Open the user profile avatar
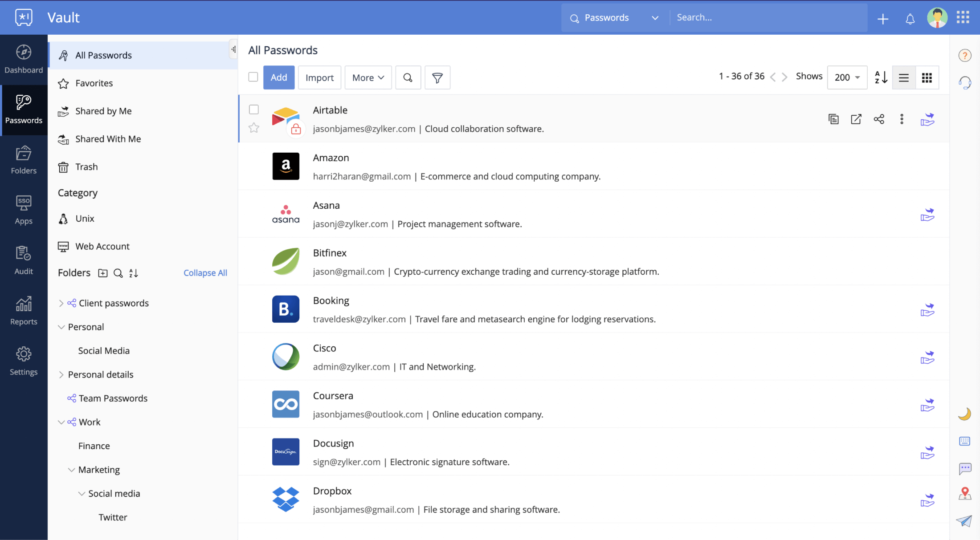Viewport: 980px width, 540px height. coord(937,18)
